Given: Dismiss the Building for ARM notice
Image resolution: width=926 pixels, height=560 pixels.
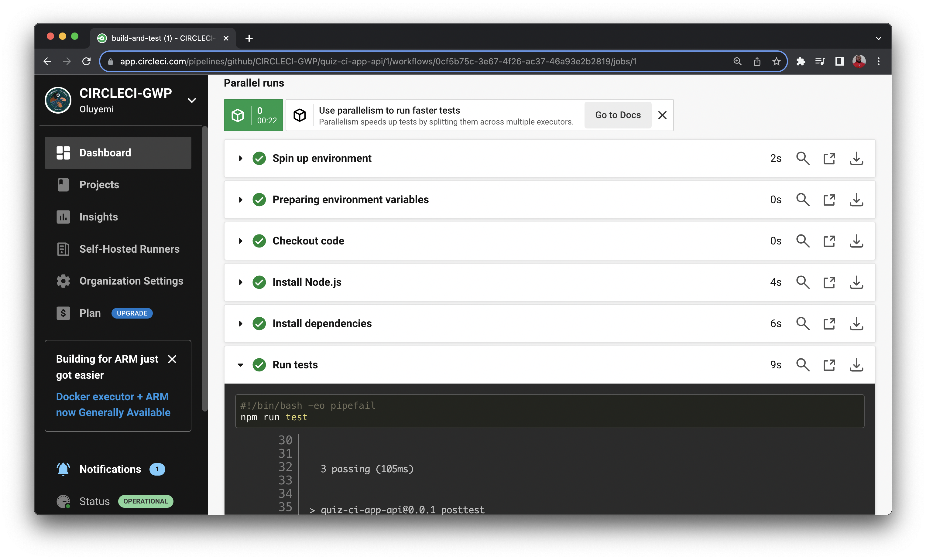Looking at the screenshot, I should [x=172, y=359].
